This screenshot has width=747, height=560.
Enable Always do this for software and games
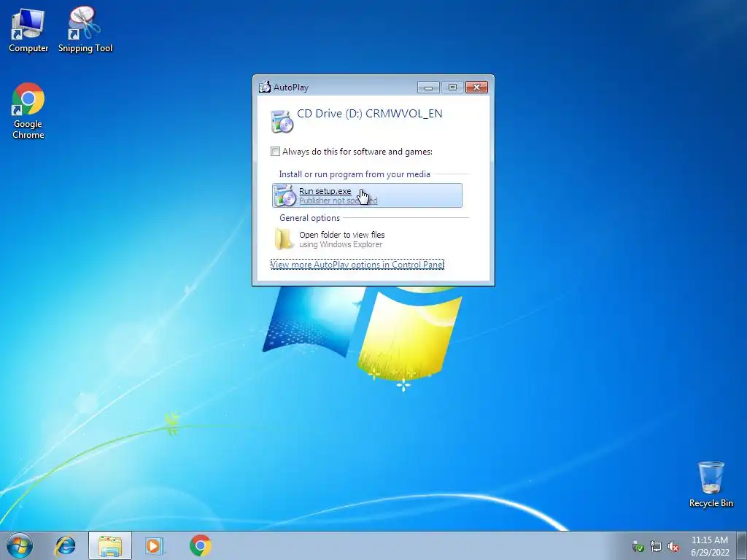pos(275,152)
